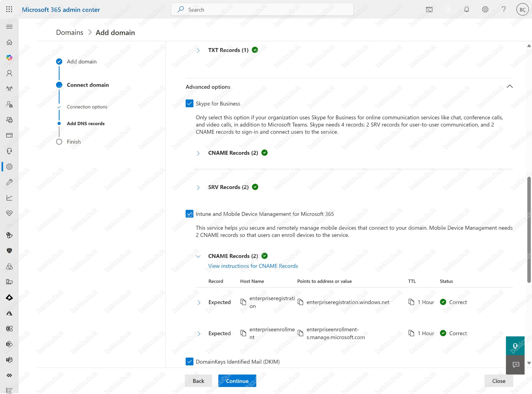
Task: Click the Continue button
Action: (x=237, y=381)
